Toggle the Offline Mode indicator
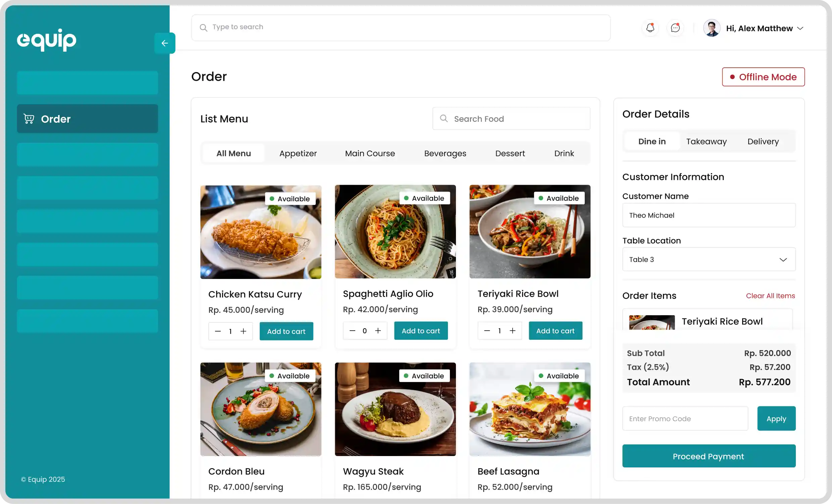The width and height of the screenshot is (832, 504). point(763,77)
